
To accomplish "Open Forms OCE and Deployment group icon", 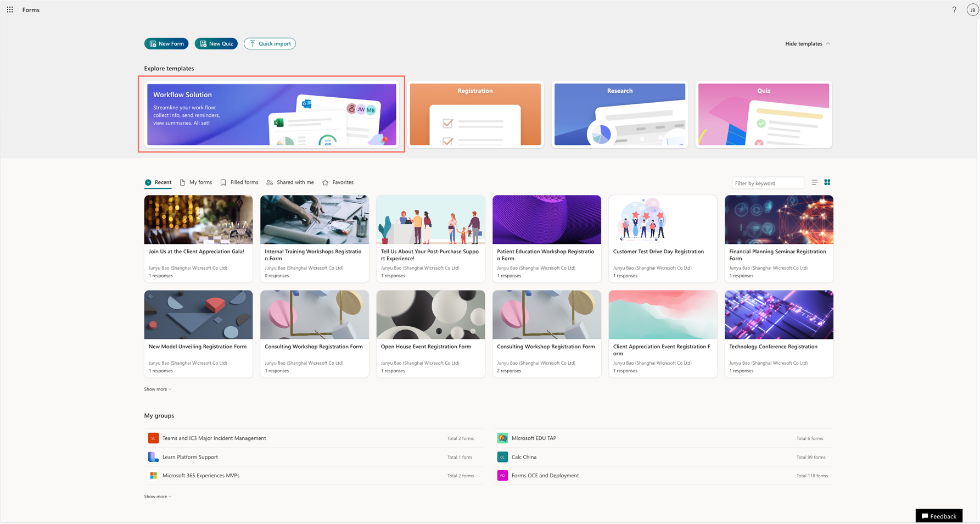I will pyautogui.click(x=502, y=476).
